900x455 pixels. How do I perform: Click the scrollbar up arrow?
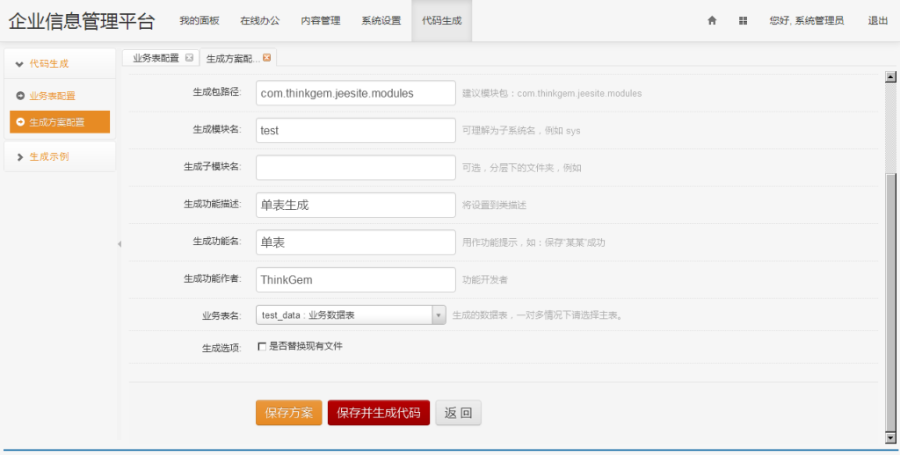(x=890, y=77)
